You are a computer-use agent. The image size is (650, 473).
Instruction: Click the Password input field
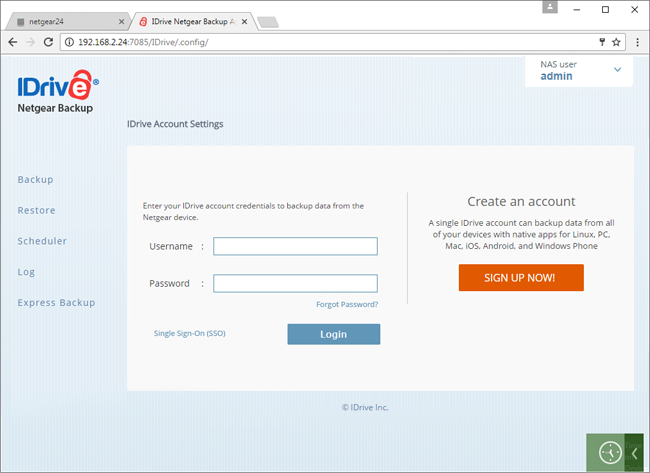pyautogui.click(x=295, y=284)
